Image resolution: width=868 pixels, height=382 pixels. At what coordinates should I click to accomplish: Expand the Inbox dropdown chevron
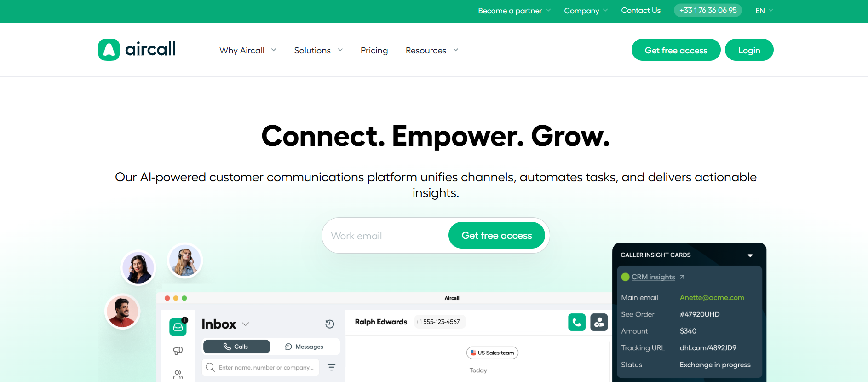coord(246,324)
